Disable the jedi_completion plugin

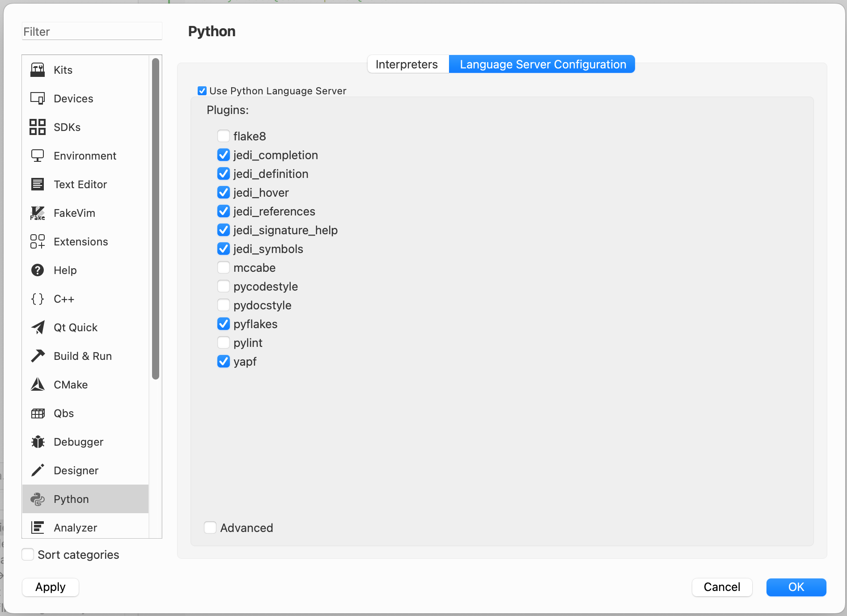pyautogui.click(x=224, y=155)
